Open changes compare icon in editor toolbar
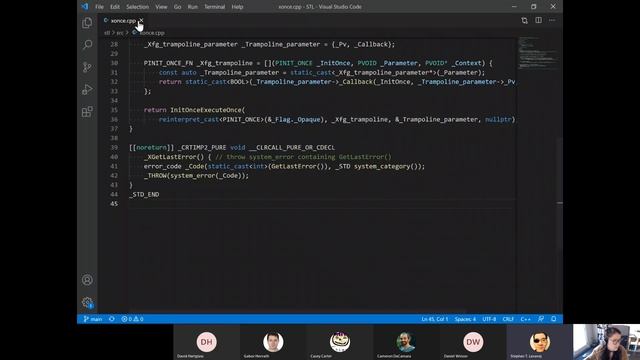 [x=524, y=20]
